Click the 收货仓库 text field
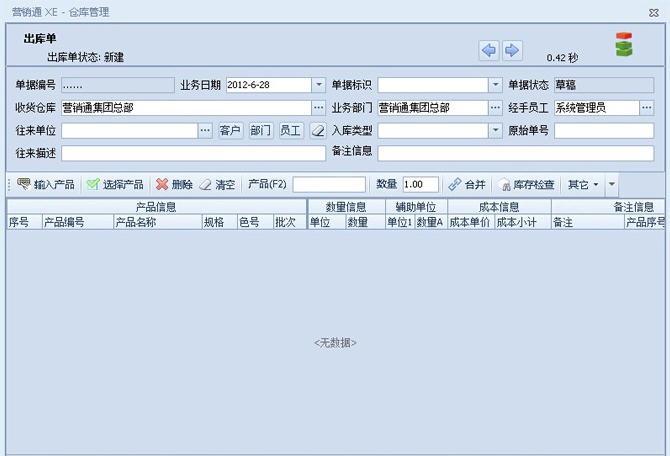 [x=186, y=108]
